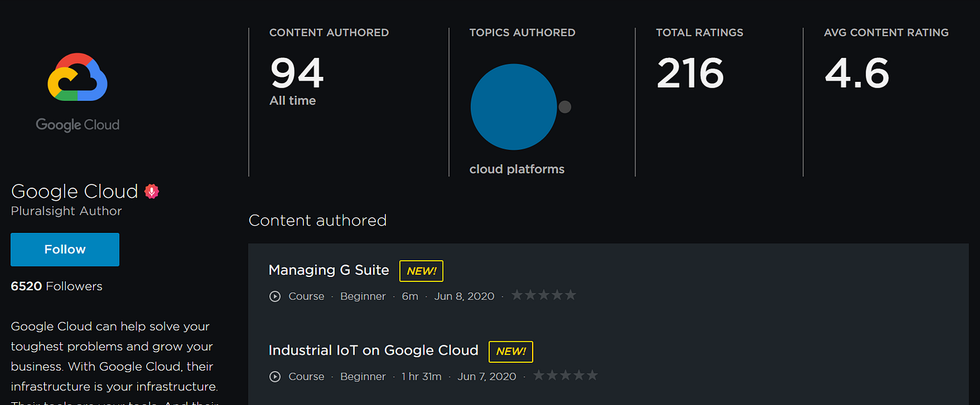Image resolution: width=980 pixels, height=405 pixels.
Task: Click the Google Cloud author name heading
Action: pos(75,191)
